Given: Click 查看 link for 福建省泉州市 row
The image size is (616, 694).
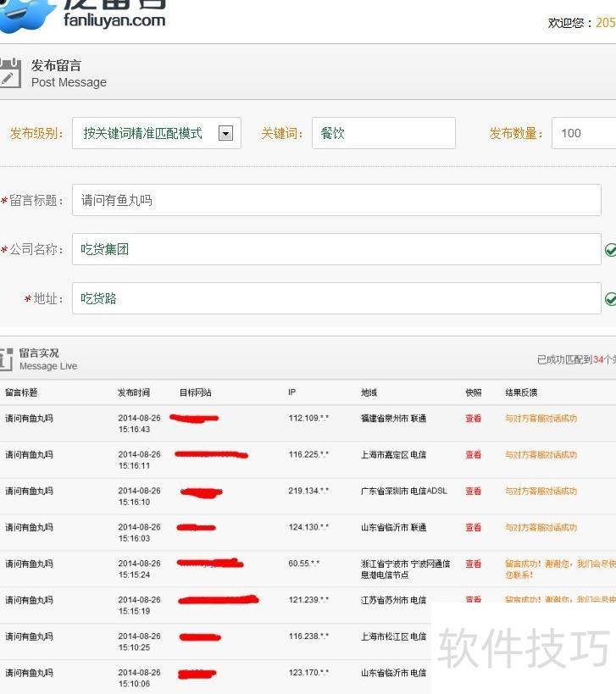Looking at the screenshot, I should point(473,419).
